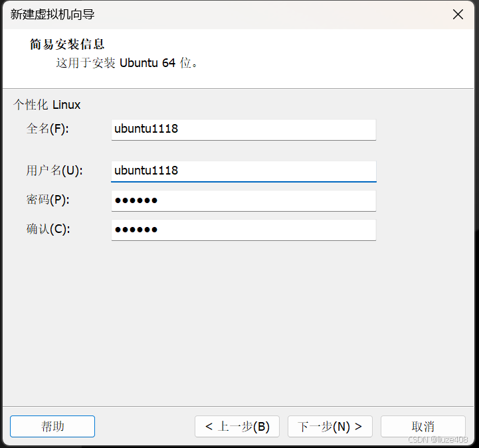479x448 pixels.
Task: Go back with 上一步(B) button
Action: click(237, 426)
